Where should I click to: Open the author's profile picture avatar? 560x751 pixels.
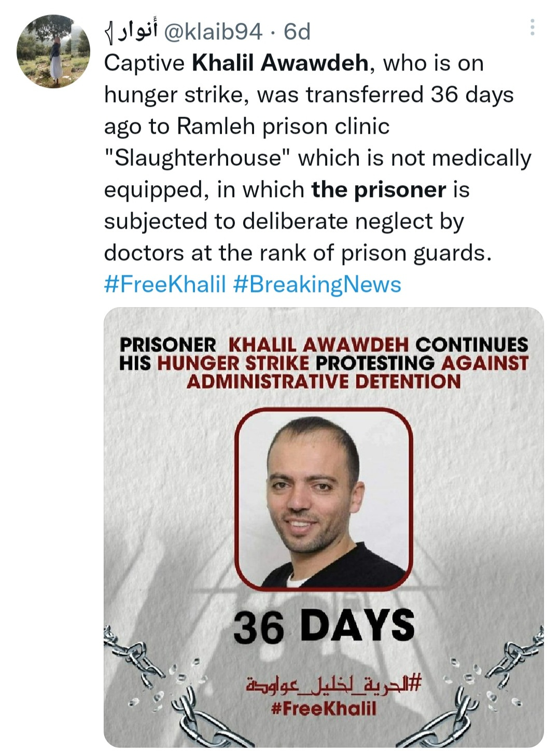(x=53, y=51)
